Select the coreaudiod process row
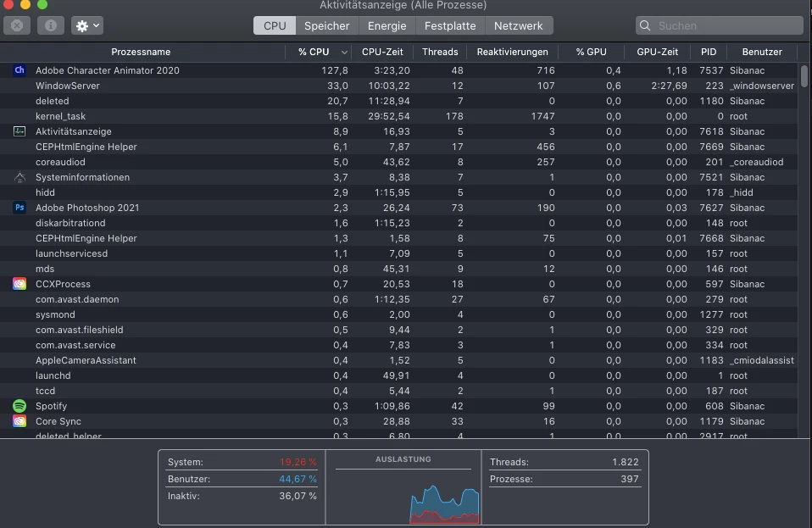Screen dimensions: 812x528 (x=398, y=162)
